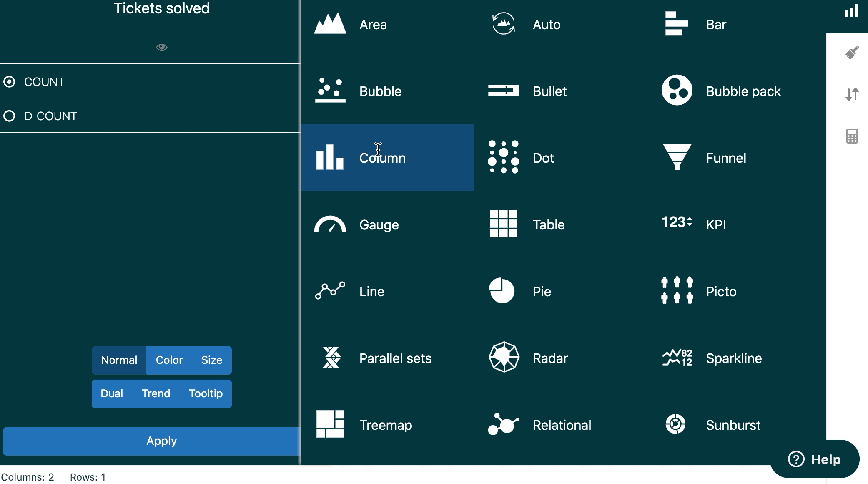Select the Tooltip display mode
Viewport: 868px width, 484px height.
pos(205,393)
